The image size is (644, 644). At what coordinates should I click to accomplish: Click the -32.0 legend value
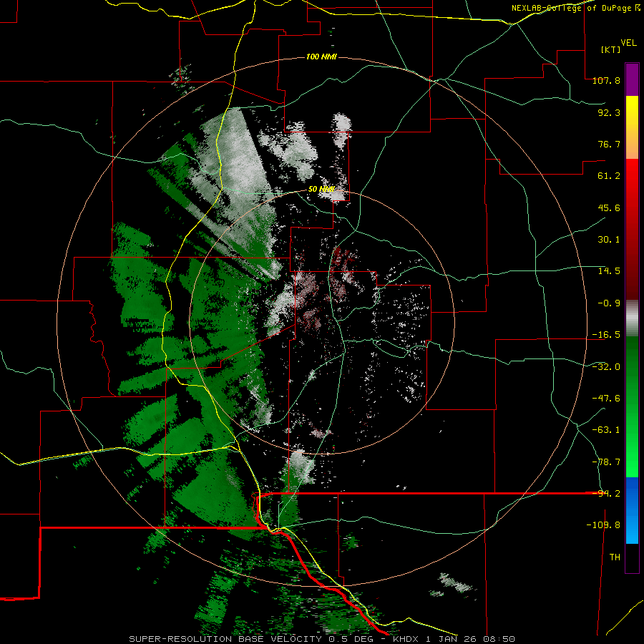606,366
